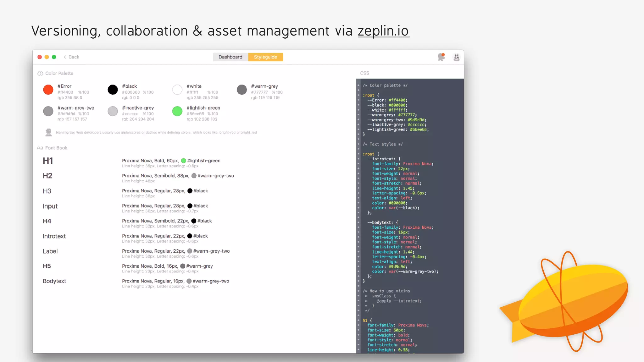Viewport: 644px width, 362px height.
Task: Click 'color: var(--warm-grey-two);' CSS line
Action: click(405, 271)
